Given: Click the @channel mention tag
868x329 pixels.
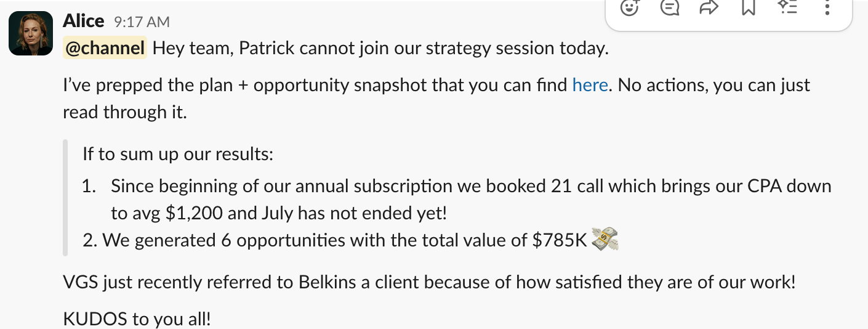Looking at the screenshot, I should 105,48.
